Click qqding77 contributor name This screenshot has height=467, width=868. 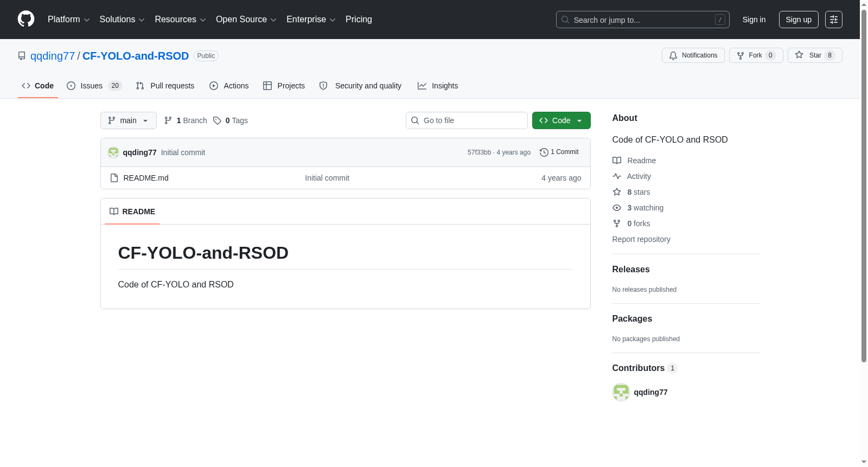(x=651, y=392)
